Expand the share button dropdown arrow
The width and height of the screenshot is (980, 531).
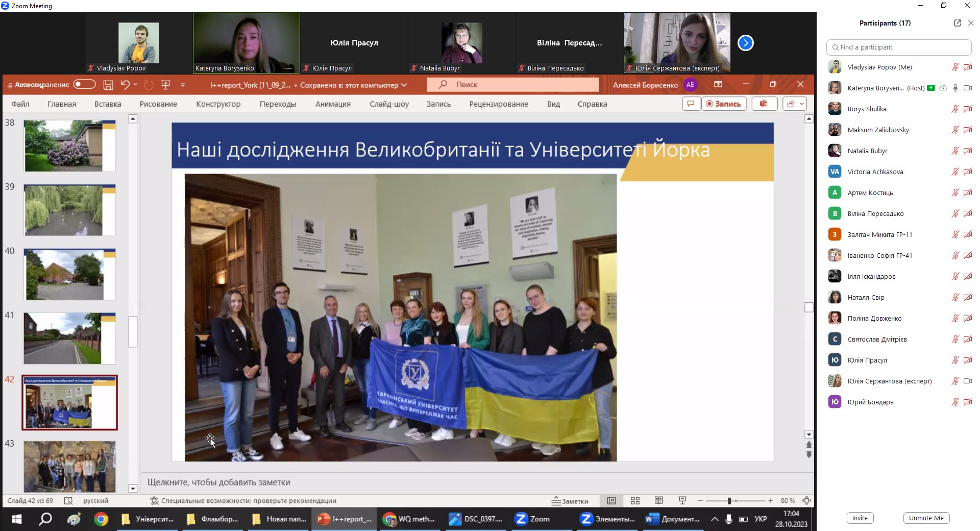point(802,104)
